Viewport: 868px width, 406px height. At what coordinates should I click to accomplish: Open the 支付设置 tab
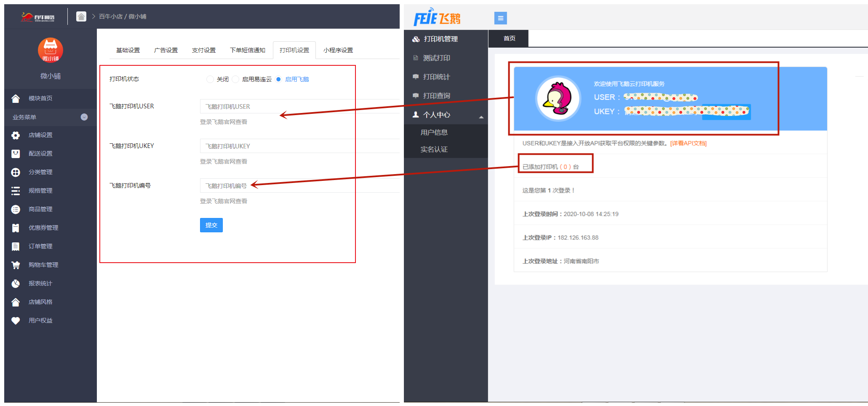click(204, 50)
